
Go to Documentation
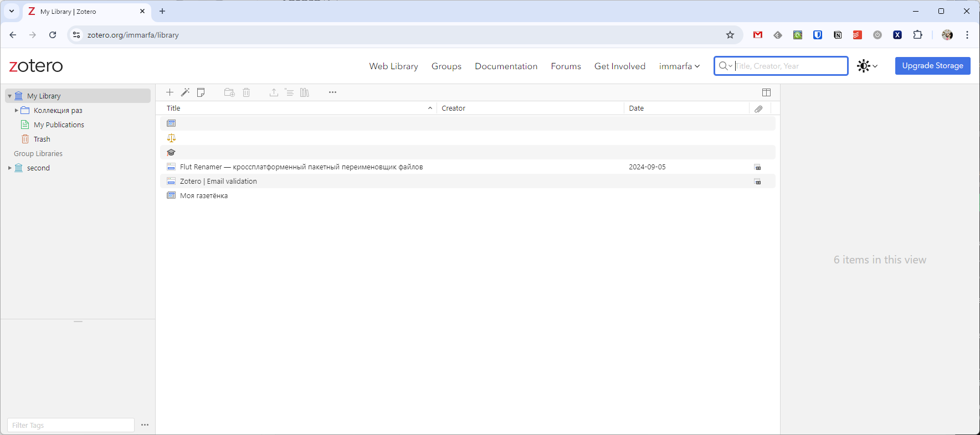coord(506,66)
